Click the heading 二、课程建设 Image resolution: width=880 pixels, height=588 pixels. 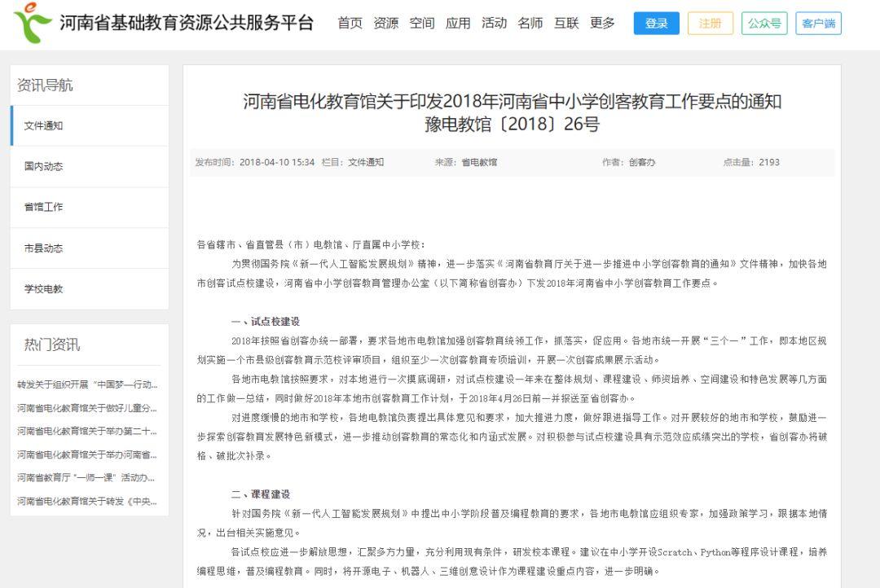click(x=261, y=494)
